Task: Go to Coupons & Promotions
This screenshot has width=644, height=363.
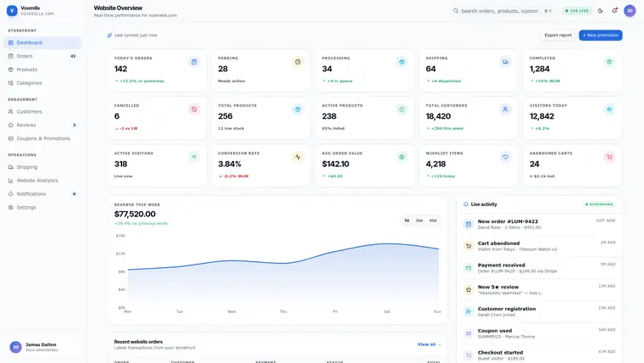Action: coord(42,138)
